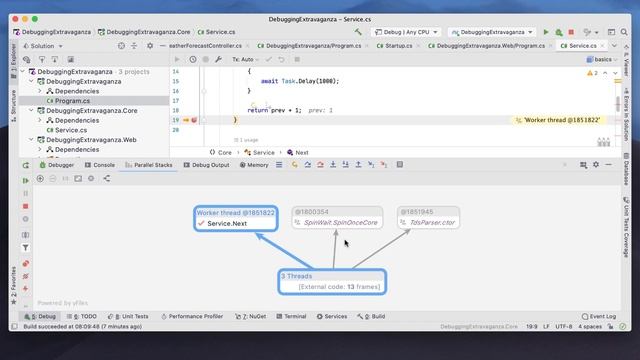Resume program using the green resume icon
The height and width of the screenshot is (360, 640).
tap(26, 180)
